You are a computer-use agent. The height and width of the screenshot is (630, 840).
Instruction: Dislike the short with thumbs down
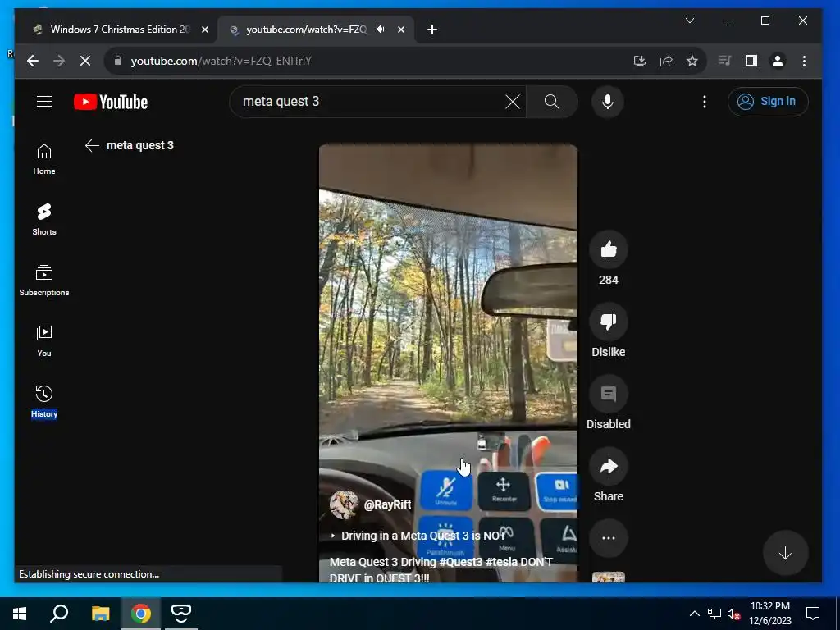click(x=608, y=322)
